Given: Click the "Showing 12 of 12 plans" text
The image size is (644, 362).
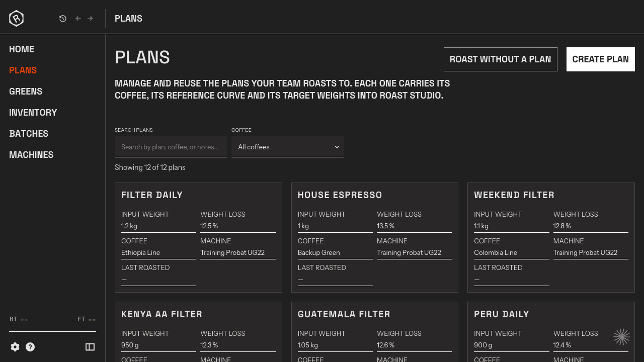Looking at the screenshot, I should (150, 167).
